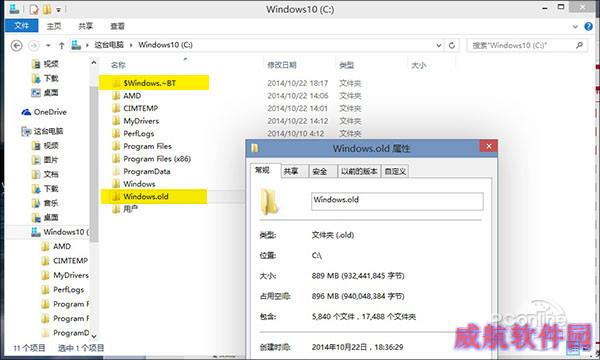The image size is (600, 360).
Task: Switch to 常规 tab in properties dialog
Action: [262, 170]
